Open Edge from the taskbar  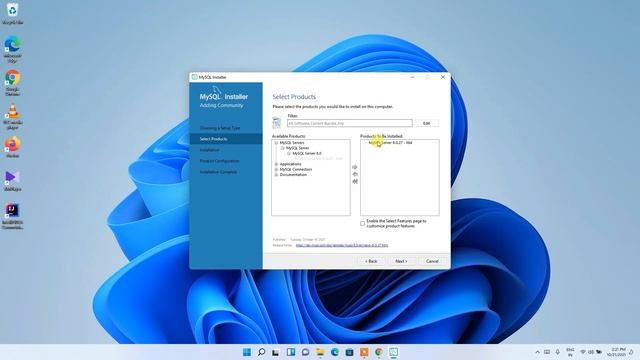point(335,352)
